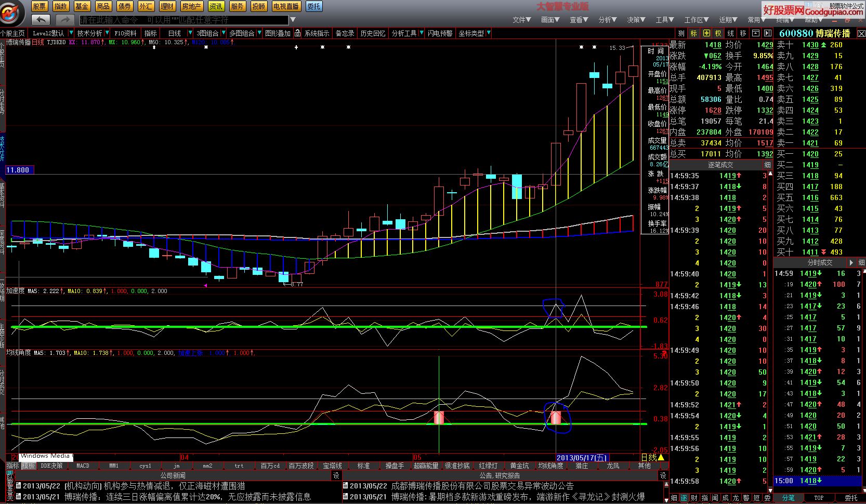Expand the 多图组合 dropdown

tap(259, 33)
